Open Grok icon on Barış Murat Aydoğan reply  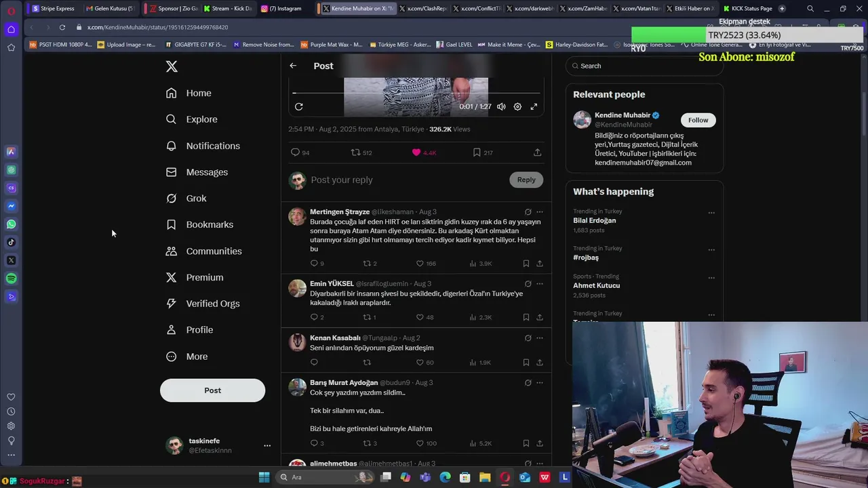[x=528, y=382]
